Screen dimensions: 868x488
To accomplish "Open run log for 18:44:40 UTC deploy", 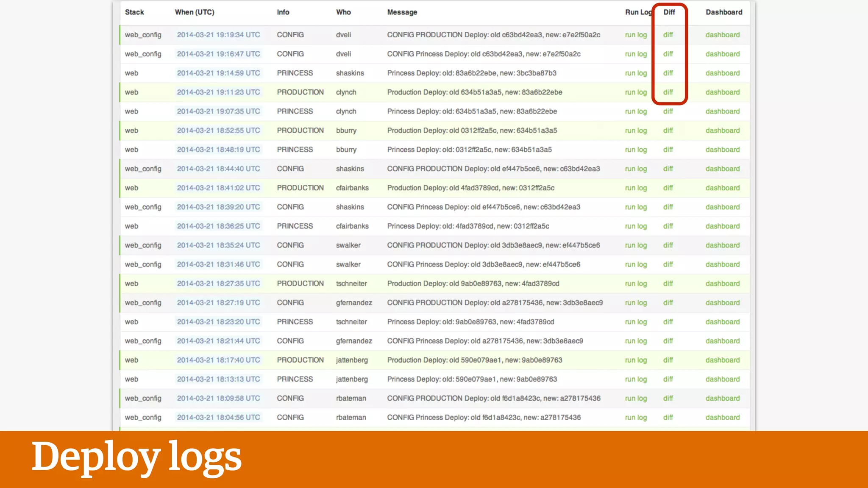I will point(636,169).
